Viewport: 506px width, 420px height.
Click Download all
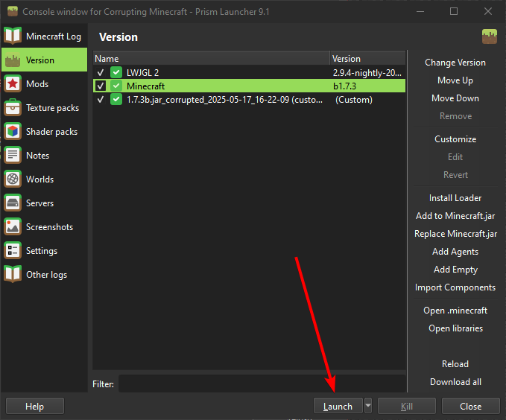455,382
